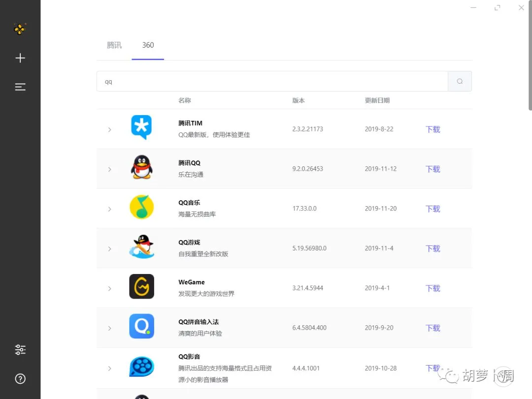Screen dimensions: 532x399
Task: Click the QQ拼音输入法 app icon
Action: pyautogui.click(x=141, y=326)
